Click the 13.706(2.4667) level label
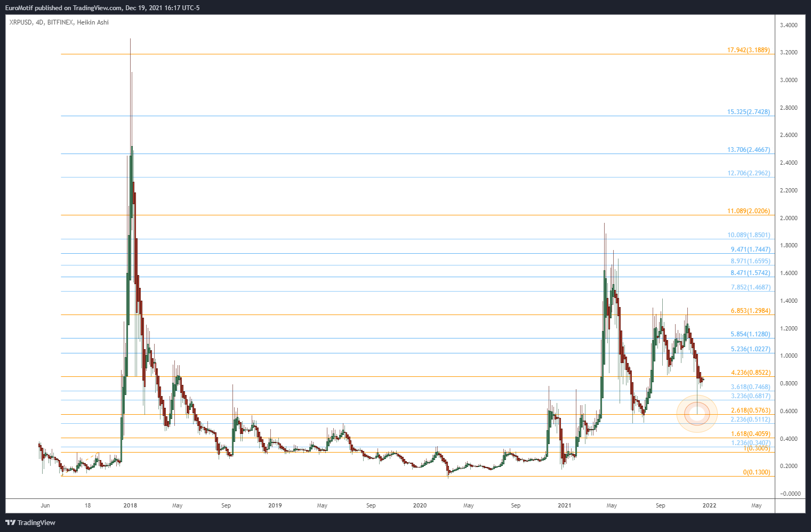The image size is (811, 532). pyautogui.click(x=749, y=150)
